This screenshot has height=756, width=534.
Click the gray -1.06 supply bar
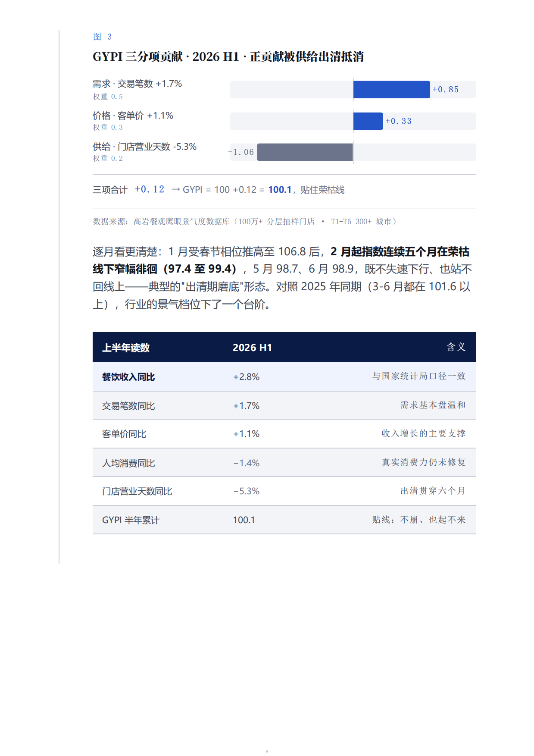coord(305,152)
